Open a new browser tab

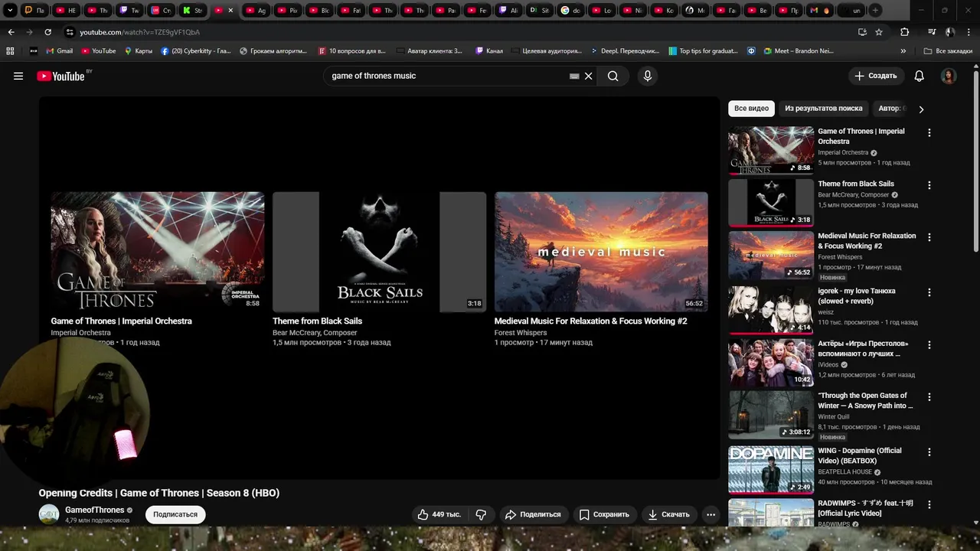875,11
